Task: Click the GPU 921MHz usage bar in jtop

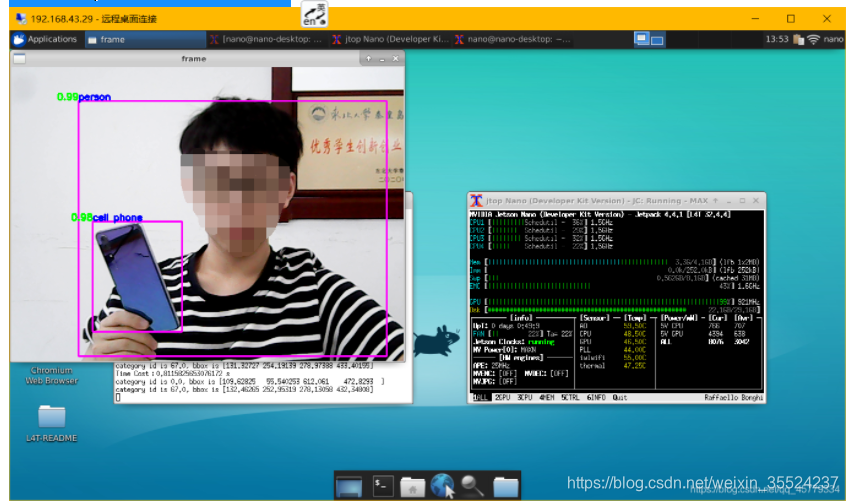Action: coord(615,302)
